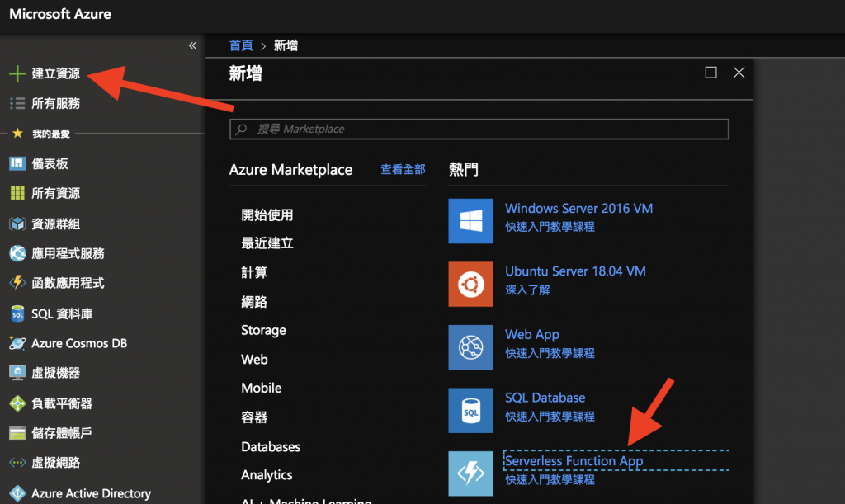Click the 虛擬機器 monitor icon
This screenshot has width=845, height=504.
[17, 373]
